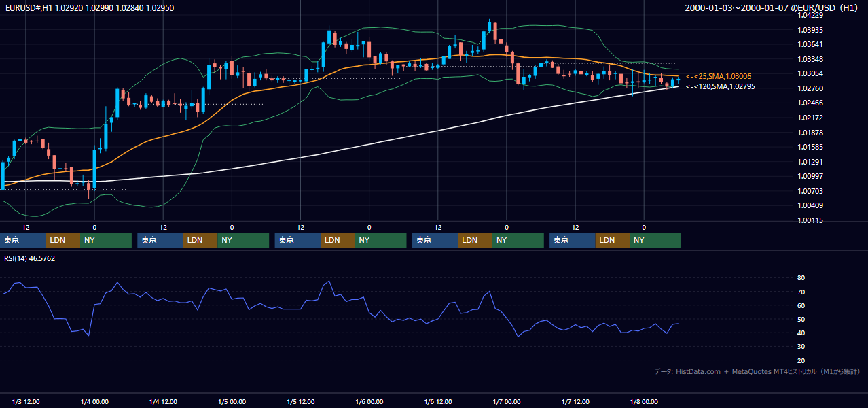The height and width of the screenshot is (408, 868).
Task: Select price level 1.02466
Action: (811, 103)
